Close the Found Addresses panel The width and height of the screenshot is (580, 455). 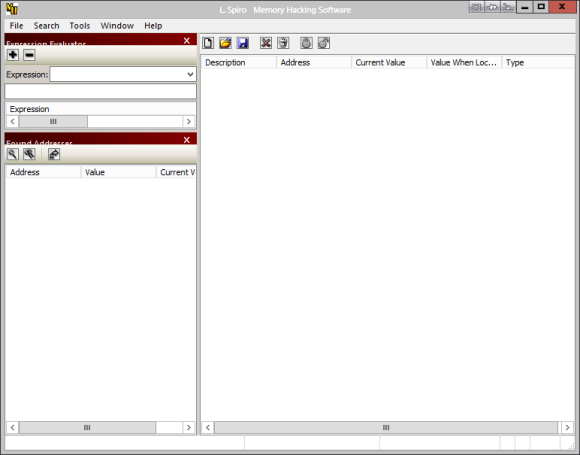tap(187, 140)
